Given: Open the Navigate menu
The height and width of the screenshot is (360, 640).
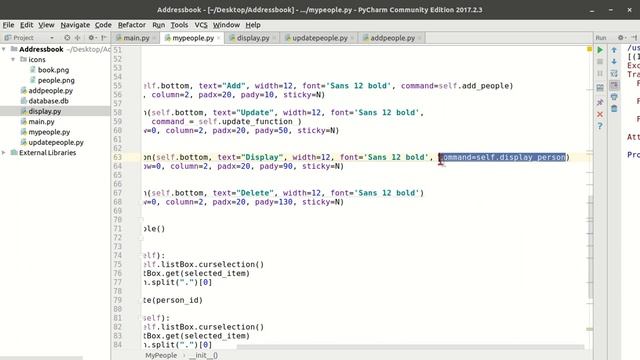Looking at the screenshot, I should pyautogui.click(x=75, y=25).
